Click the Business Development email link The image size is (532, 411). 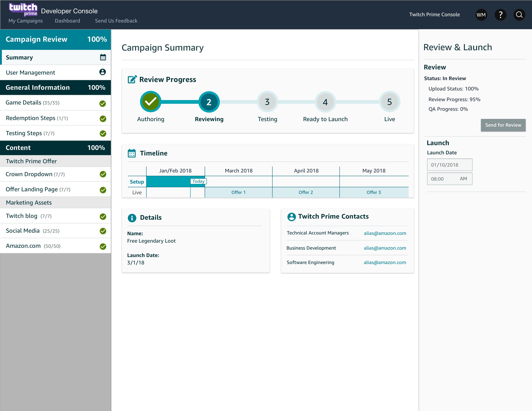(385, 248)
